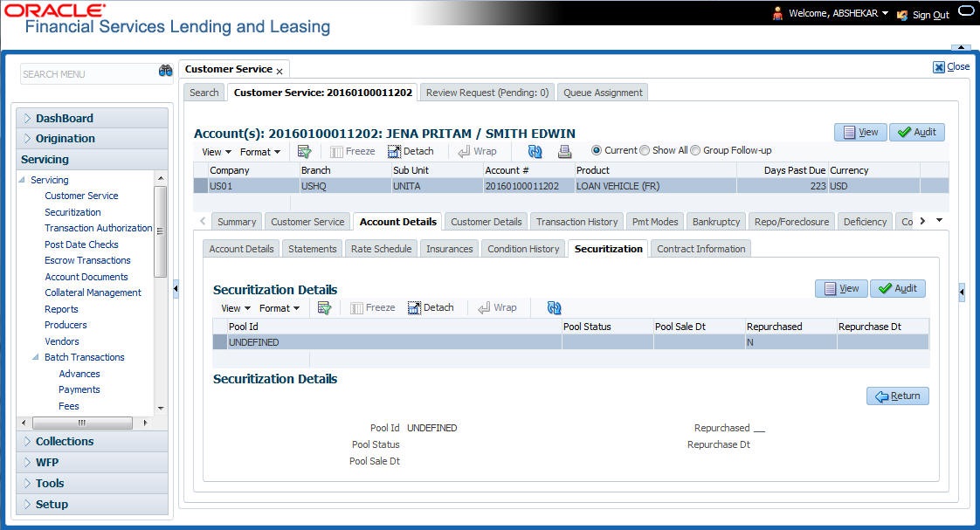This screenshot has height=530, width=980.
Task: Click Wrap in the Securitization Details toolbar
Action: pos(498,307)
